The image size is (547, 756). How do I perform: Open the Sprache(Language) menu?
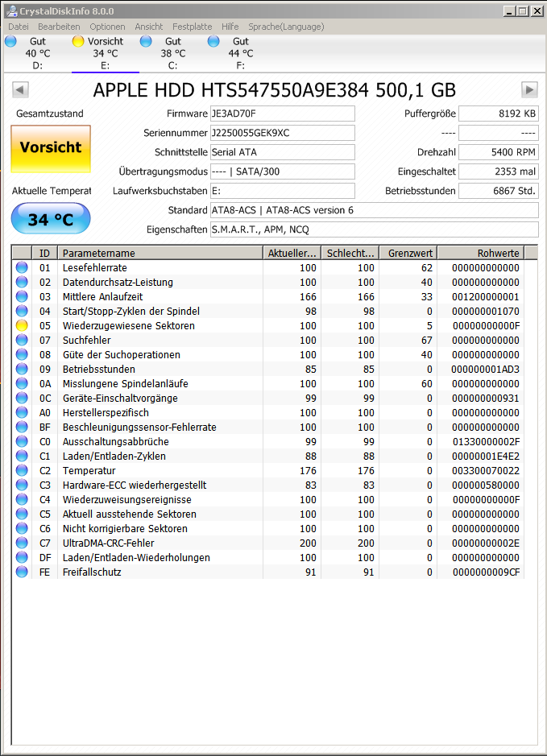pyautogui.click(x=286, y=27)
